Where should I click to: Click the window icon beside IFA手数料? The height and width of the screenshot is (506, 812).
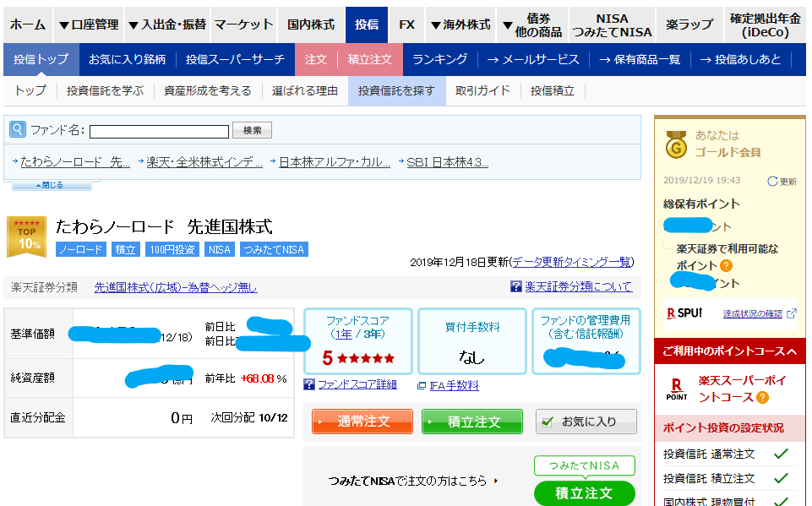pos(422,385)
